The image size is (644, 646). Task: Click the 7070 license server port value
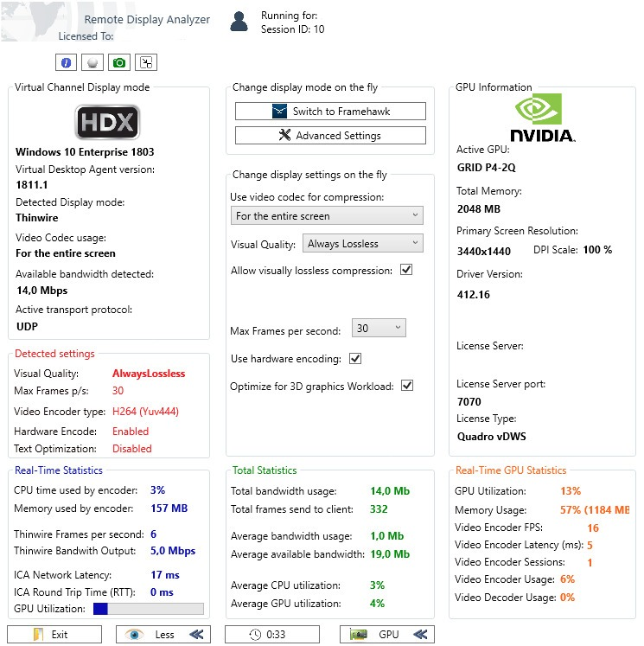[469, 401]
